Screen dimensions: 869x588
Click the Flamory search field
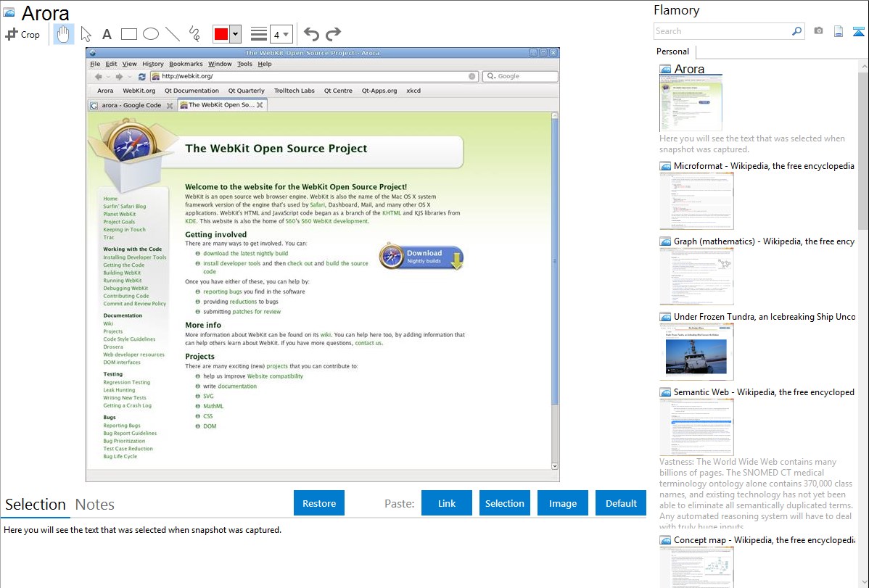722,31
